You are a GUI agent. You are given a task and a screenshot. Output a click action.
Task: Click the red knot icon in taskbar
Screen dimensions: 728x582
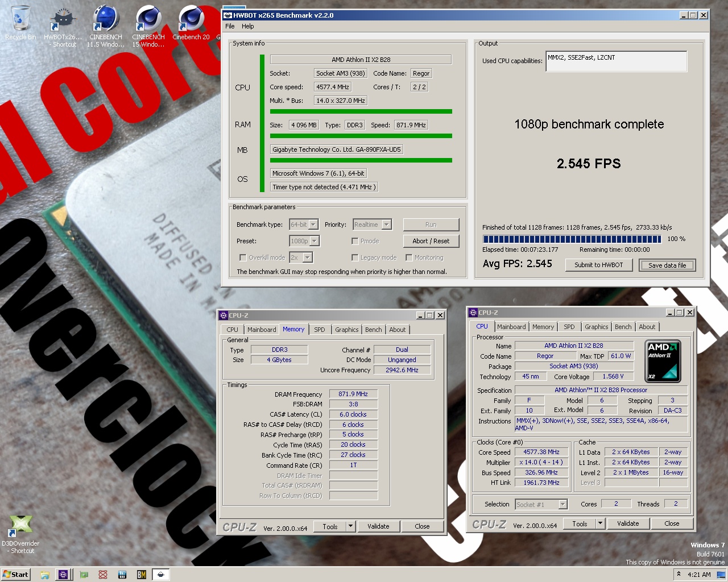(x=103, y=575)
